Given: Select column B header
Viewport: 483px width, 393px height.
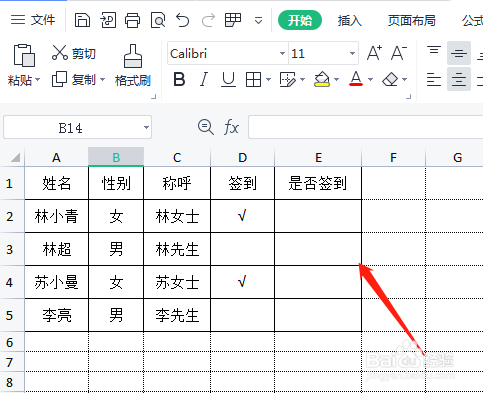Looking at the screenshot, I should tap(116, 157).
